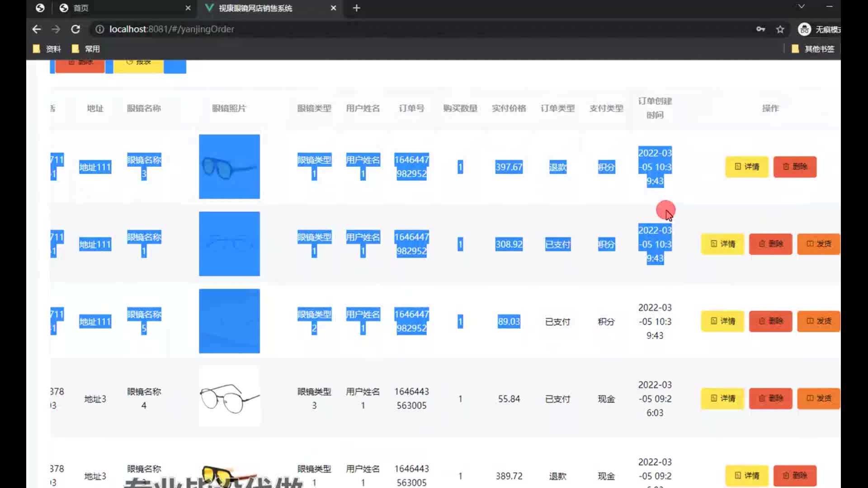Click 发货 for the 55.84 order
Viewport: 868px width, 488px height.
[x=818, y=399]
